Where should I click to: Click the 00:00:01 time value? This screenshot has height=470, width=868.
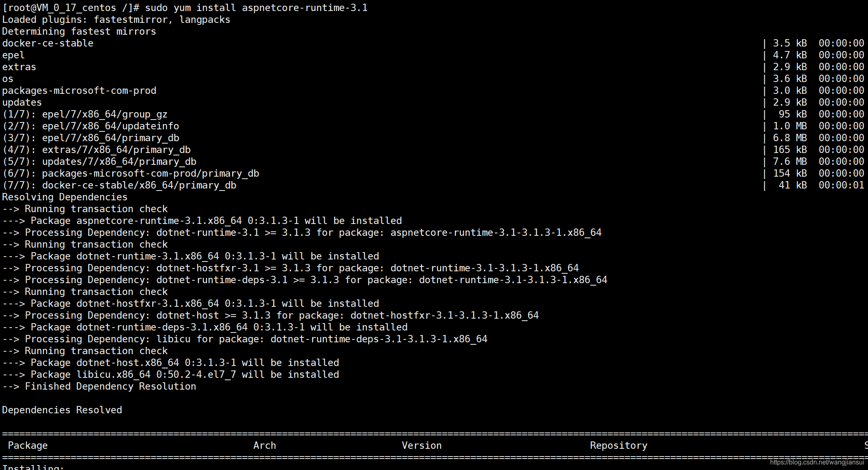tap(841, 185)
